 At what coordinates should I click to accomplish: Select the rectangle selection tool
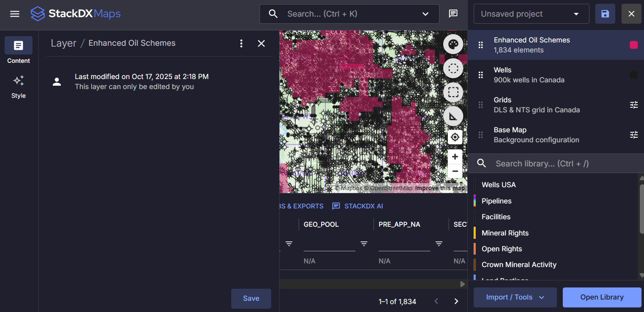pyautogui.click(x=453, y=92)
